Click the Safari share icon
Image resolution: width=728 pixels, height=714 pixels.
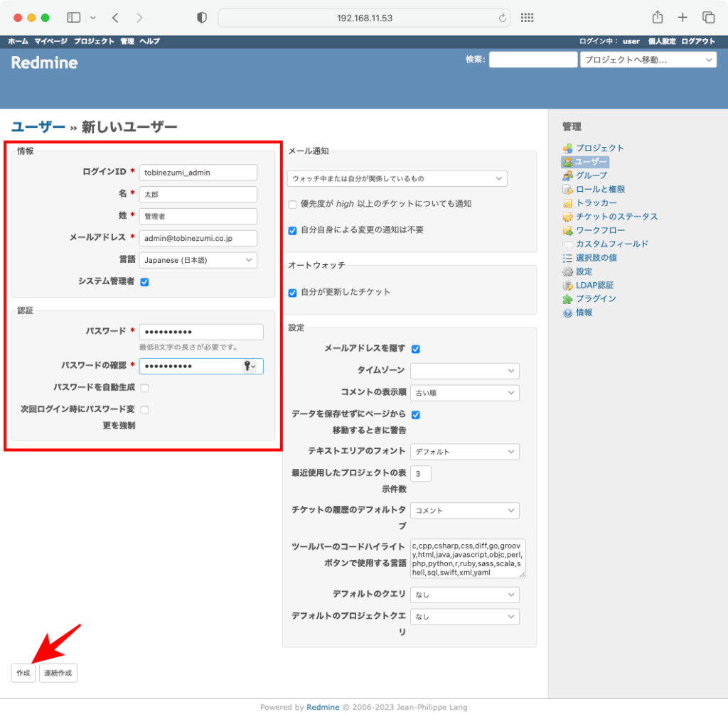coord(658,17)
